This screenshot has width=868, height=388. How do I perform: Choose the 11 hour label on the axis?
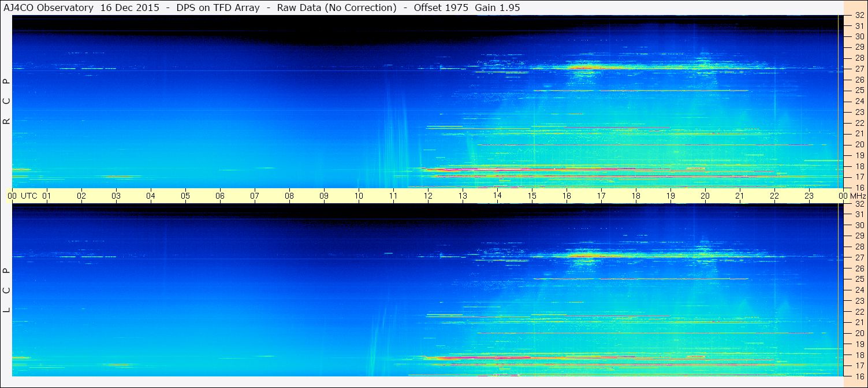tap(393, 196)
